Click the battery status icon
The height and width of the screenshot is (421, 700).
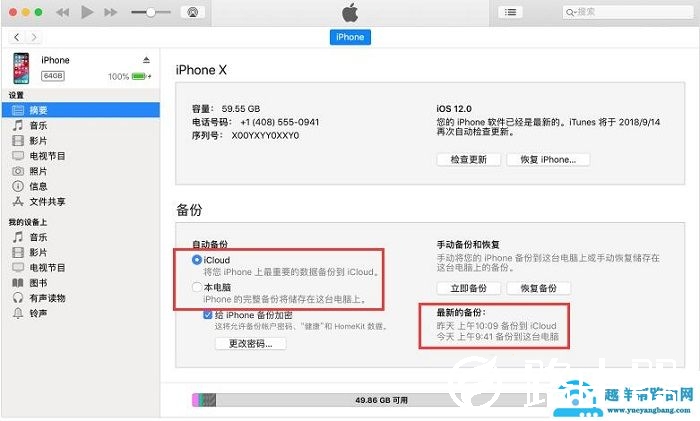[x=141, y=76]
